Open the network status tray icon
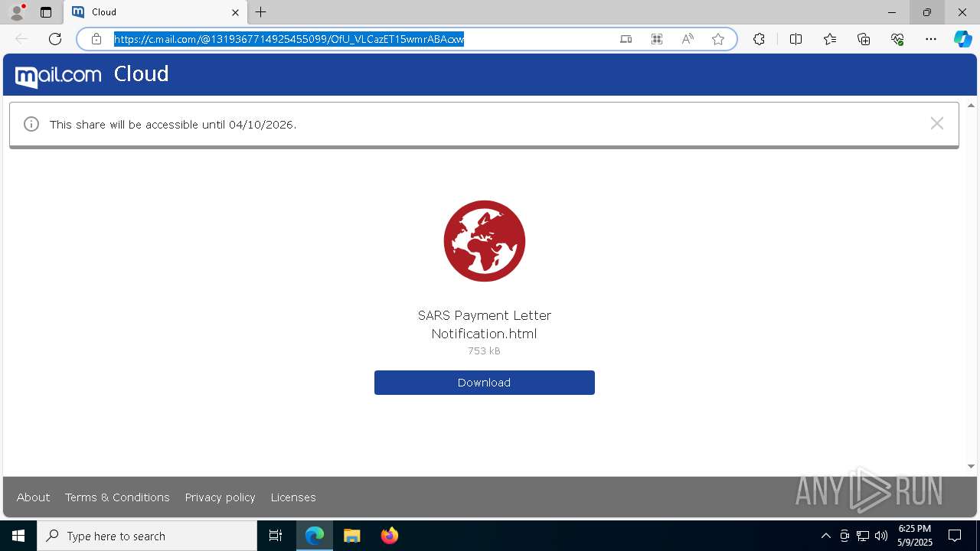 point(863,536)
